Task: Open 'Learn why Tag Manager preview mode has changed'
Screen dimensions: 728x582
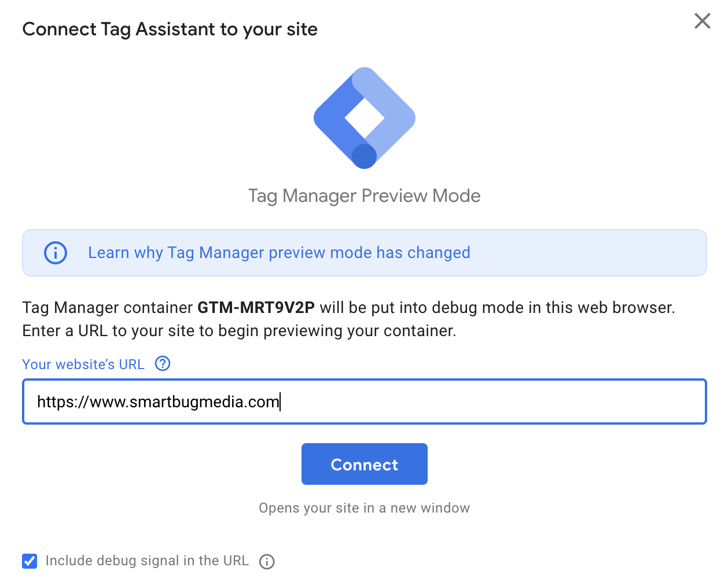Action: tap(279, 253)
